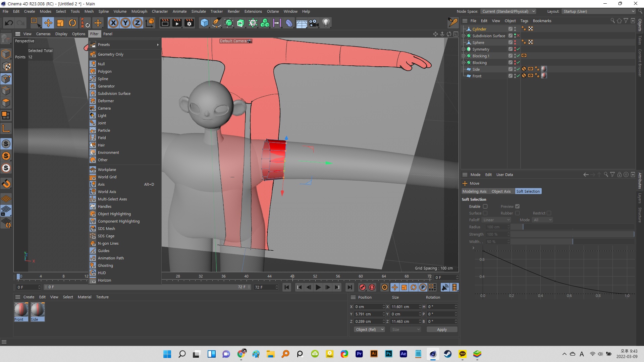Open the Layout Startup dropdown
644x362 pixels.
598,11
